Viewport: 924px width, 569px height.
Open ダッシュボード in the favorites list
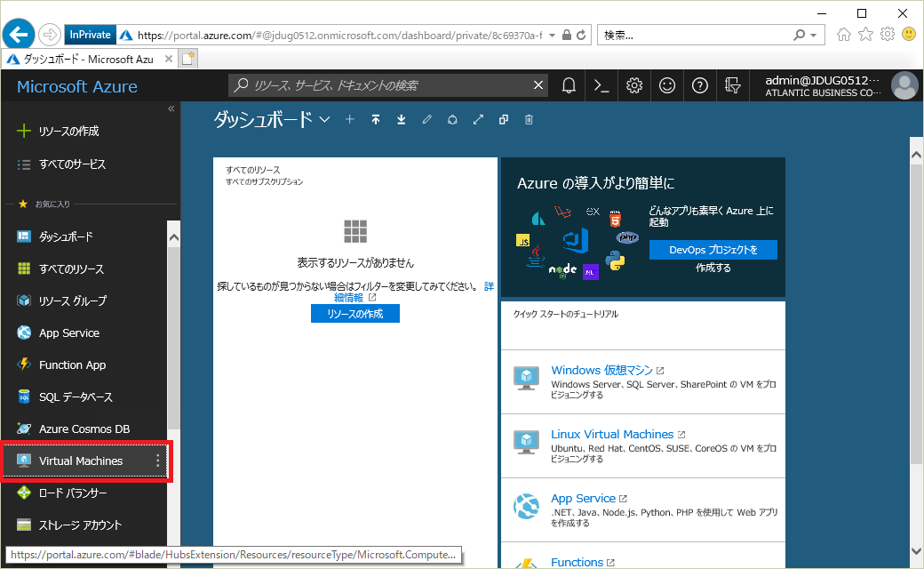coord(85,237)
